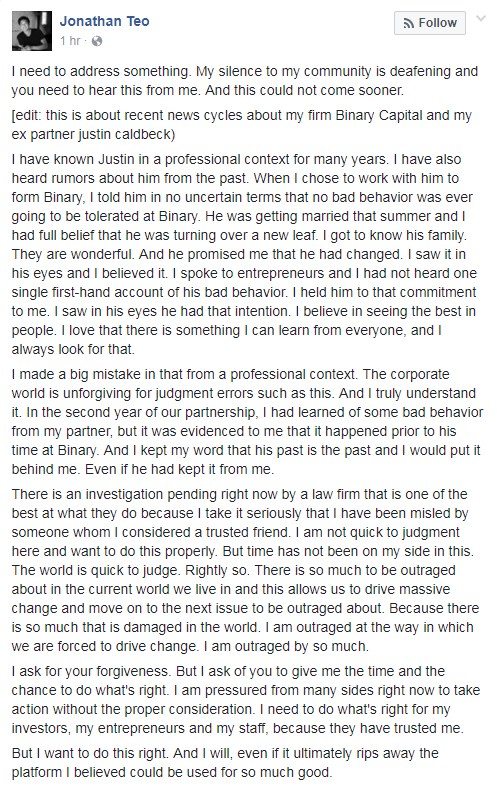The image size is (497, 794).
Task: Open Jonathan Teo's profile picture
Action: [x=31, y=31]
